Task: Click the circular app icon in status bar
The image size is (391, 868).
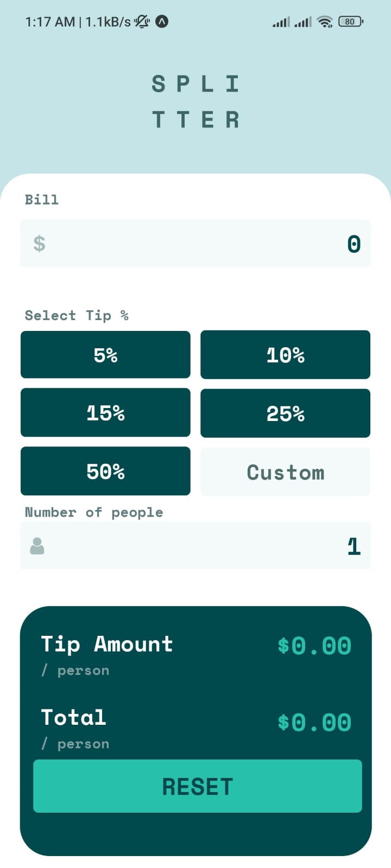Action: click(161, 22)
